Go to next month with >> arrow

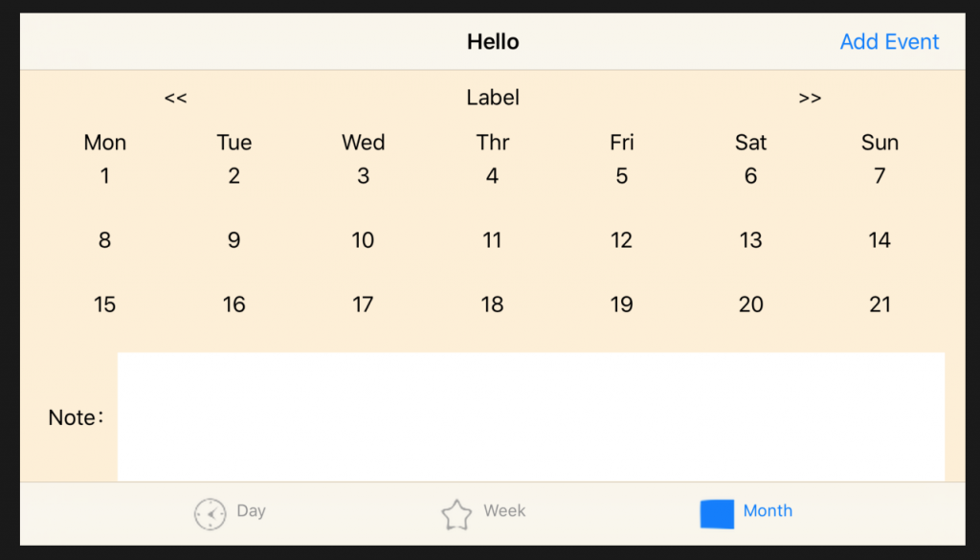[x=810, y=98]
